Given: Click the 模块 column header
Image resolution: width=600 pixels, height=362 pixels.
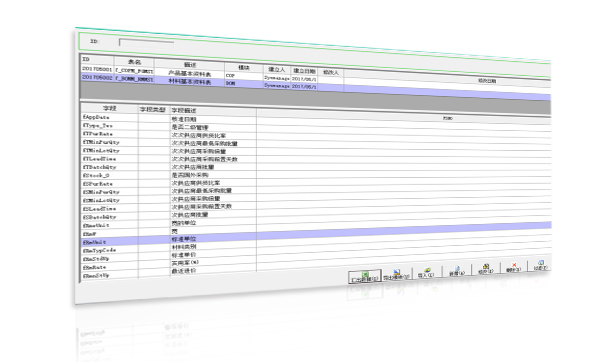Looking at the screenshot, I should coord(244,68).
